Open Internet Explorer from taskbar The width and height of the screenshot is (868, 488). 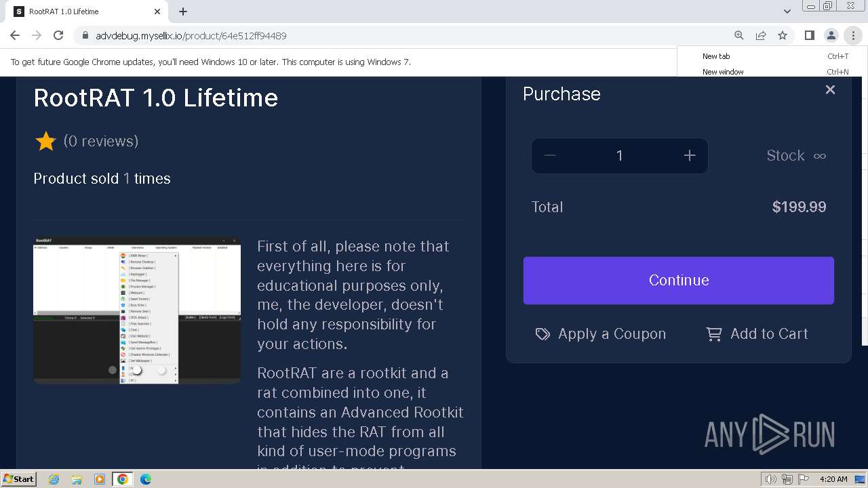point(54,479)
